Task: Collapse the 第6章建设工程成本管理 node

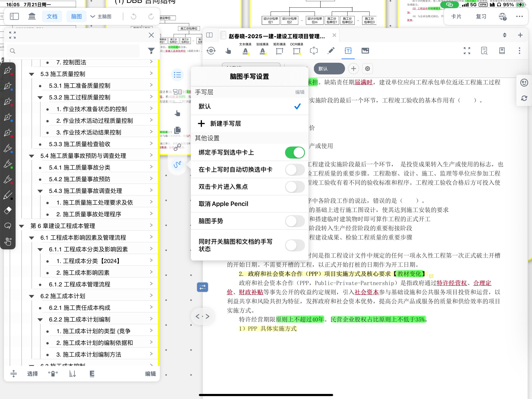Action: tap(21, 226)
